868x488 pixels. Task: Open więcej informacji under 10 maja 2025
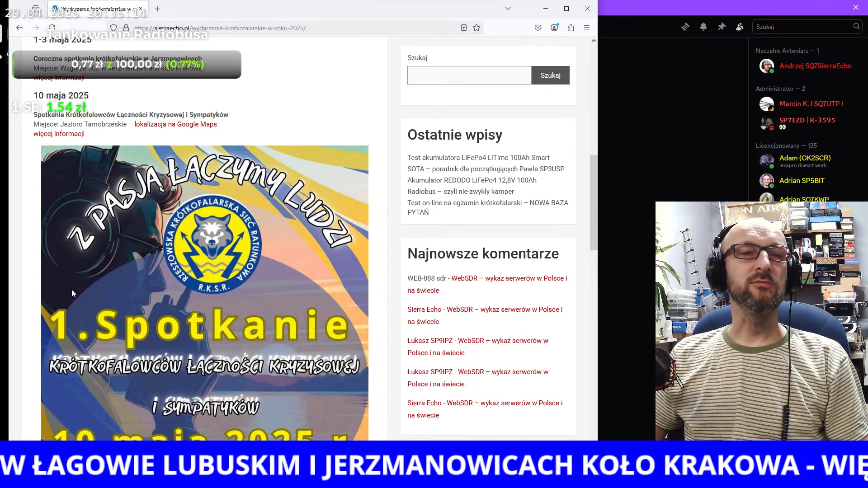click(x=59, y=134)
